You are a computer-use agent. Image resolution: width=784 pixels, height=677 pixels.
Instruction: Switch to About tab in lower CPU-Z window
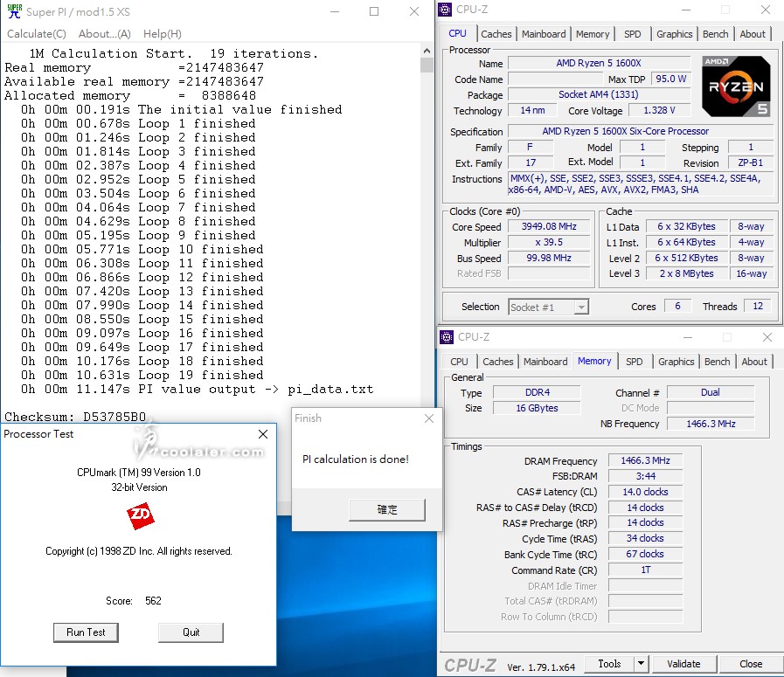point(754,362)
